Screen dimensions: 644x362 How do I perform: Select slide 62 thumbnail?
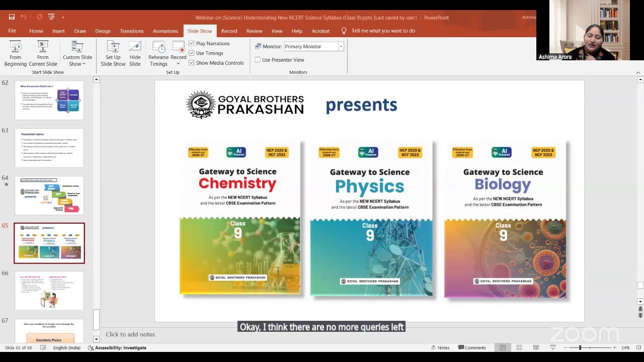coord(49,100)
